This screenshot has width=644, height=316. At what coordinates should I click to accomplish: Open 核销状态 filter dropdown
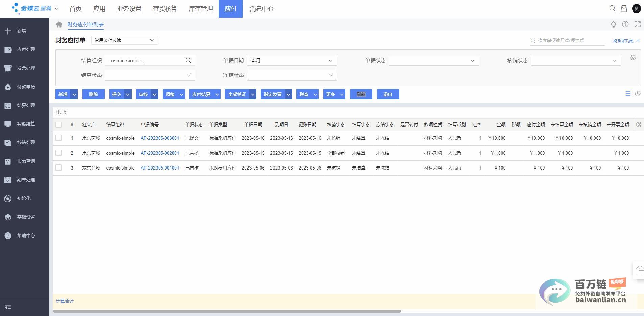576,61
